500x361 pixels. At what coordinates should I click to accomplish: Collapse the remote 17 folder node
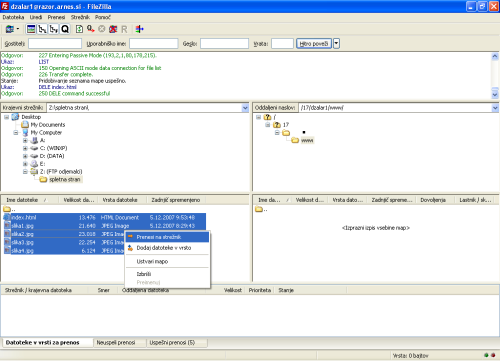click(x=268, y=125)
